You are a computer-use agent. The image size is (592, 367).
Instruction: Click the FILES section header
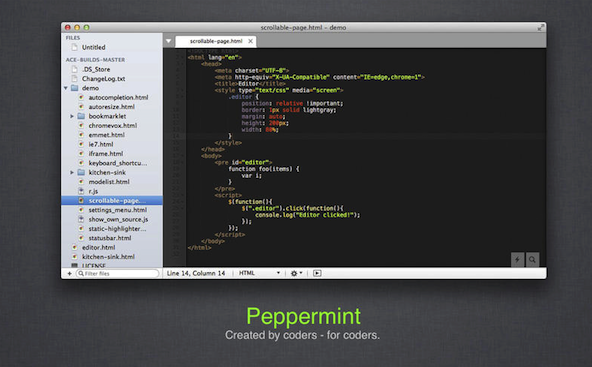click(73, 38)
